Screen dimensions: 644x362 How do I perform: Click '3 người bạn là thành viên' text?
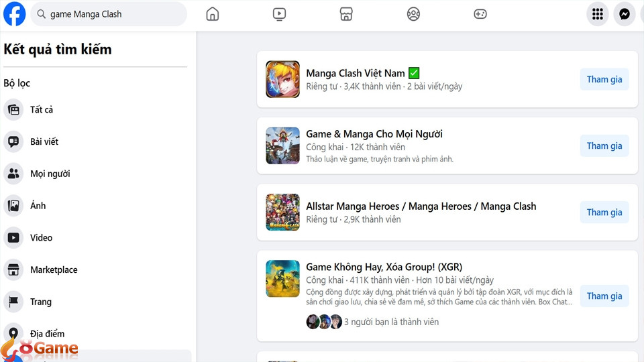point(391,322)
